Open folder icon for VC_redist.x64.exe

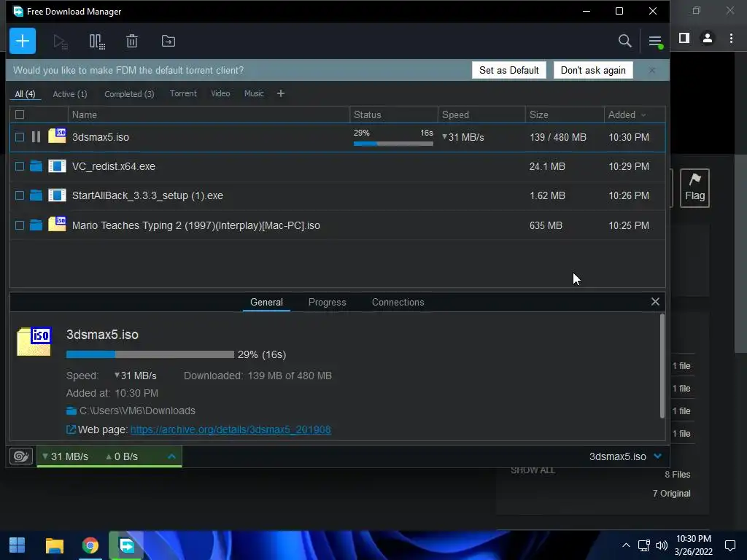pos(36,166)
